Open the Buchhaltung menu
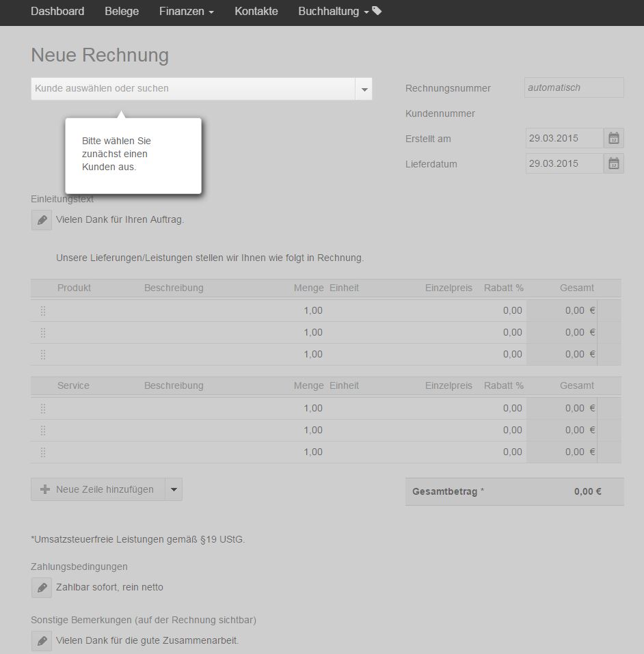This screenshot has height=654, width=644. click(x=333, y=12)
